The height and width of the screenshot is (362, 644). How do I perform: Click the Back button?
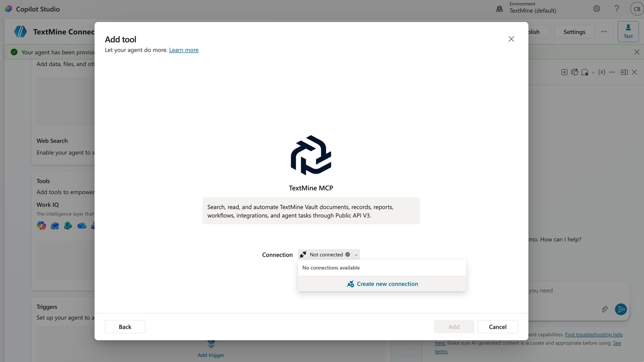pos(125,327)
